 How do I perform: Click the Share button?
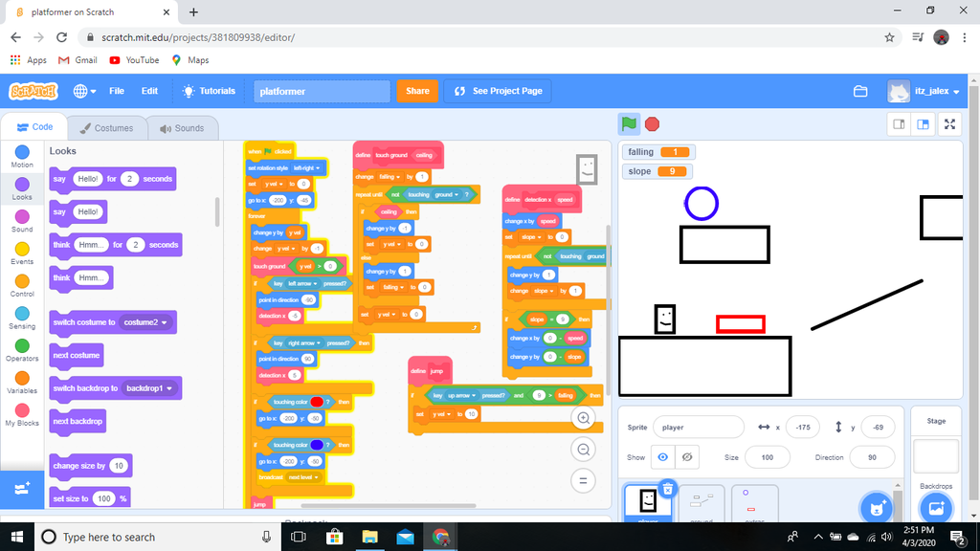(417, 91)
